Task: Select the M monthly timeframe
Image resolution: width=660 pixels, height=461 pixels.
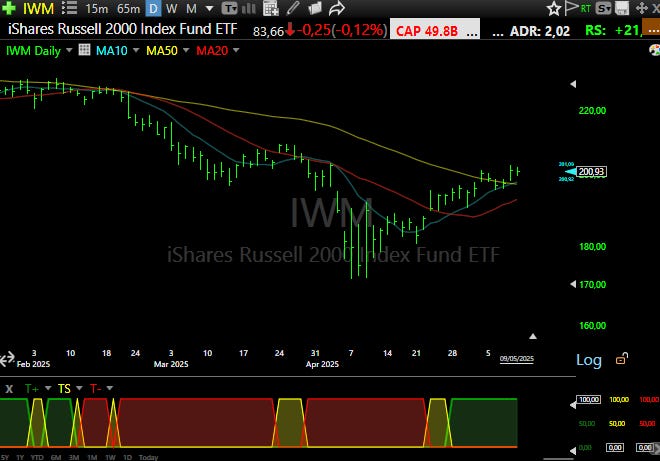Action: [x=191, y=8]
